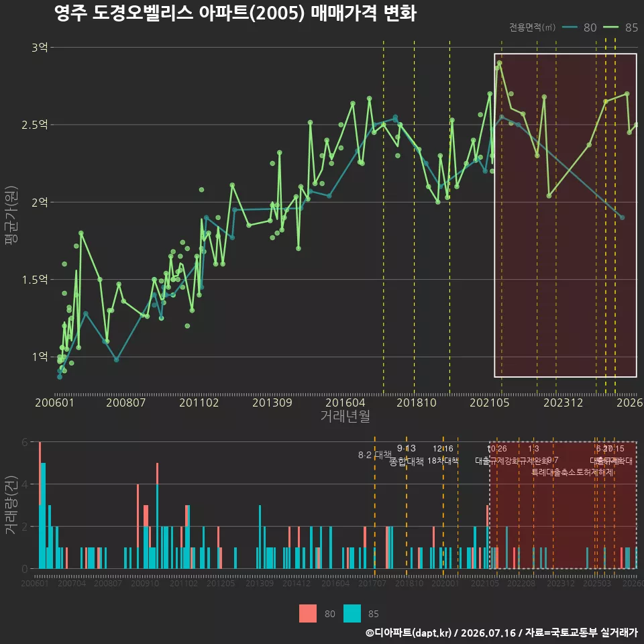The height and width of the screenshot is (644, 644).
Task: Click the '거래년월' axis title
Action: [x=345, y=416]
